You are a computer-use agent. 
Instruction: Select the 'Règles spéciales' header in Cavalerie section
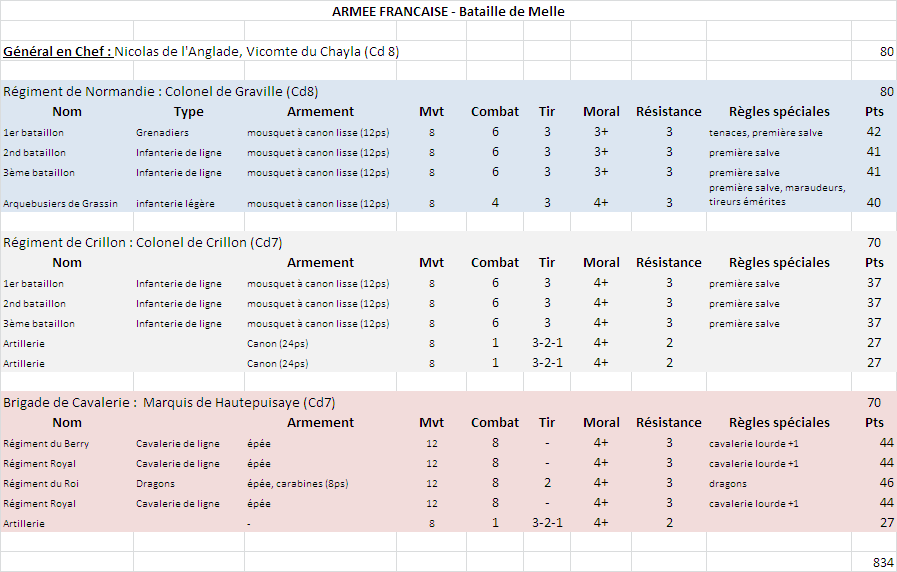pyautogui.click(x=779, y=423)
